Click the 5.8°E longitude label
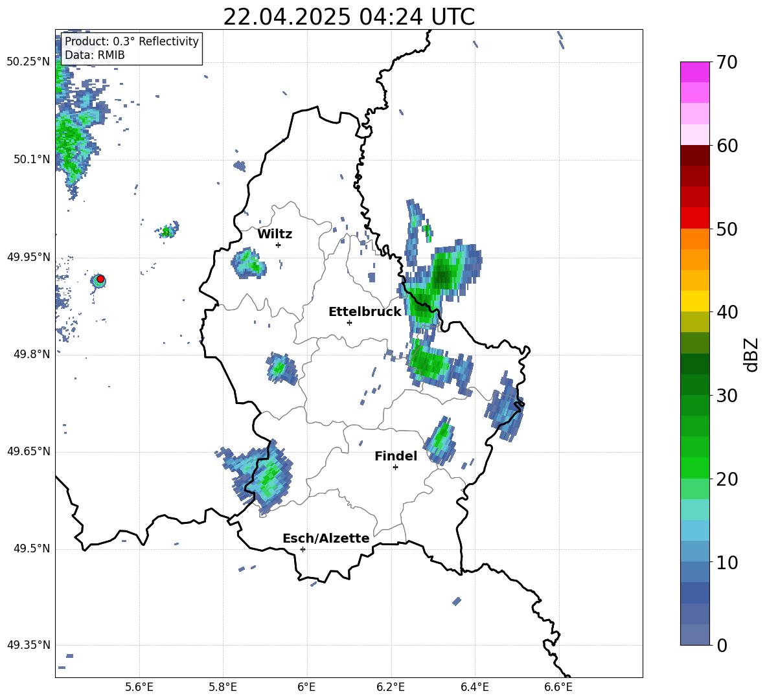The width and height of the screenshot is (767, 700). pyautogui.click(x=223, y=688)
